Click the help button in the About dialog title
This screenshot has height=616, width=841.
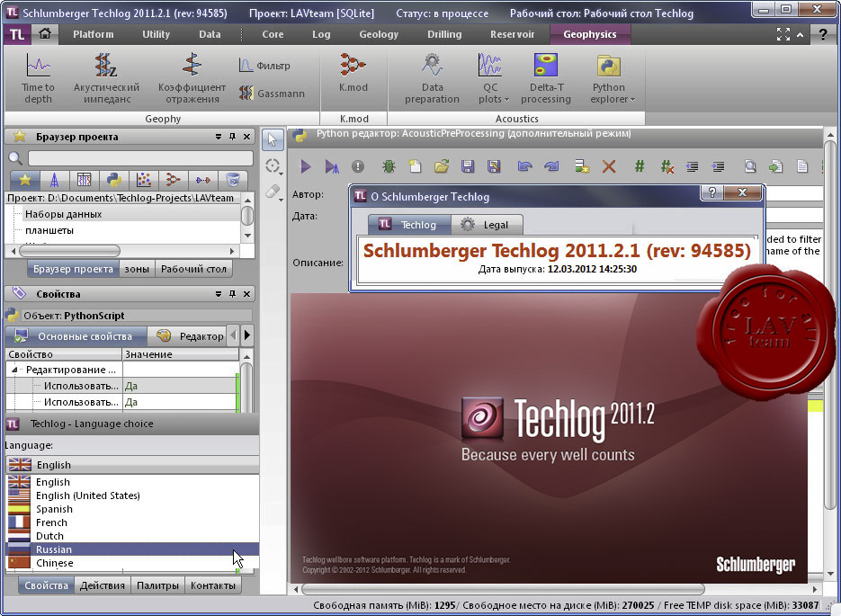[712, 193]
